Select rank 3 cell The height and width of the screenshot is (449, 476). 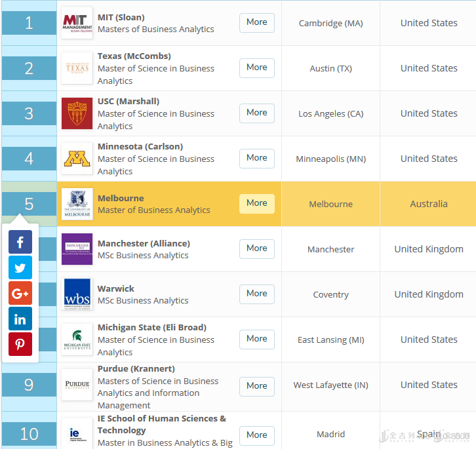click(x=29, y=113)
